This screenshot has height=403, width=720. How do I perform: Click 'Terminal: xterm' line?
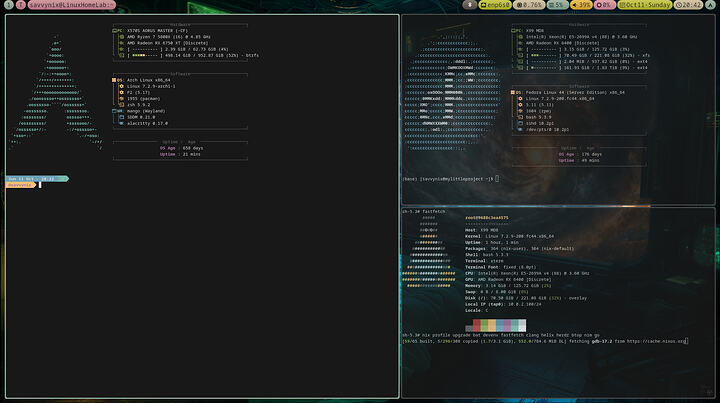pos(484,261)
